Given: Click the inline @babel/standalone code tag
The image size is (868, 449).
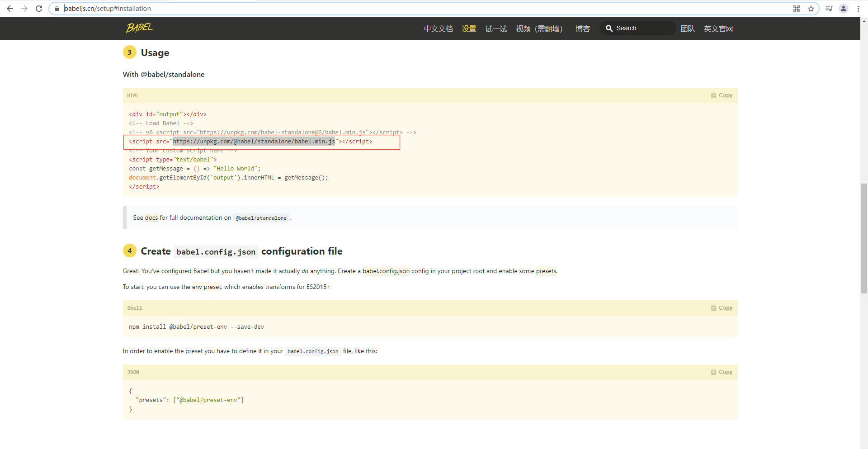Looking at the screenshot, I should coord(261,218).
